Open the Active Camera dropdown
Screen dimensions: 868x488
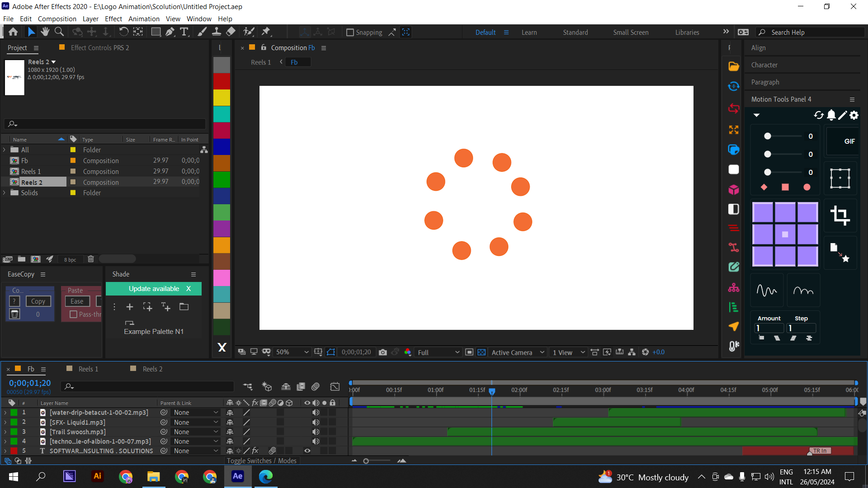518,352
